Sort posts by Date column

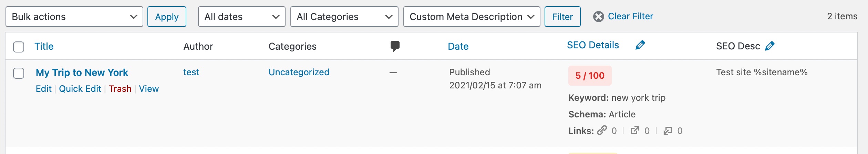(458, 47)
